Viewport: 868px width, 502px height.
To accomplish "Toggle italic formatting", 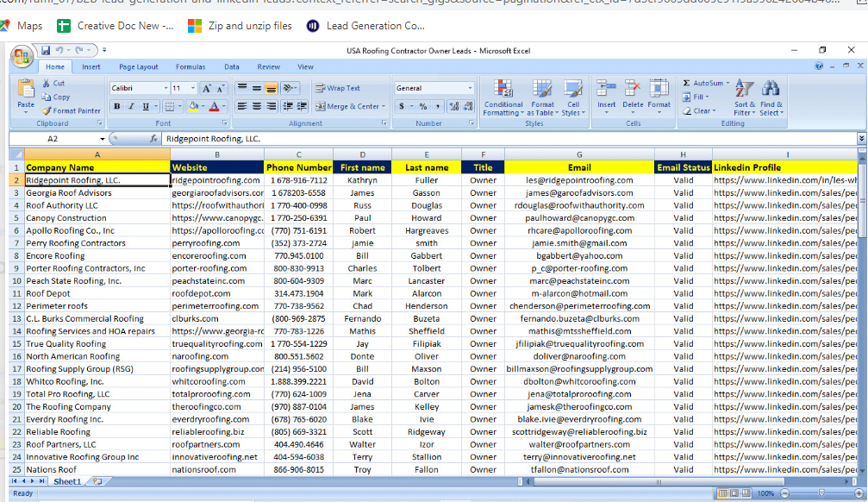I will click(131, 106).
